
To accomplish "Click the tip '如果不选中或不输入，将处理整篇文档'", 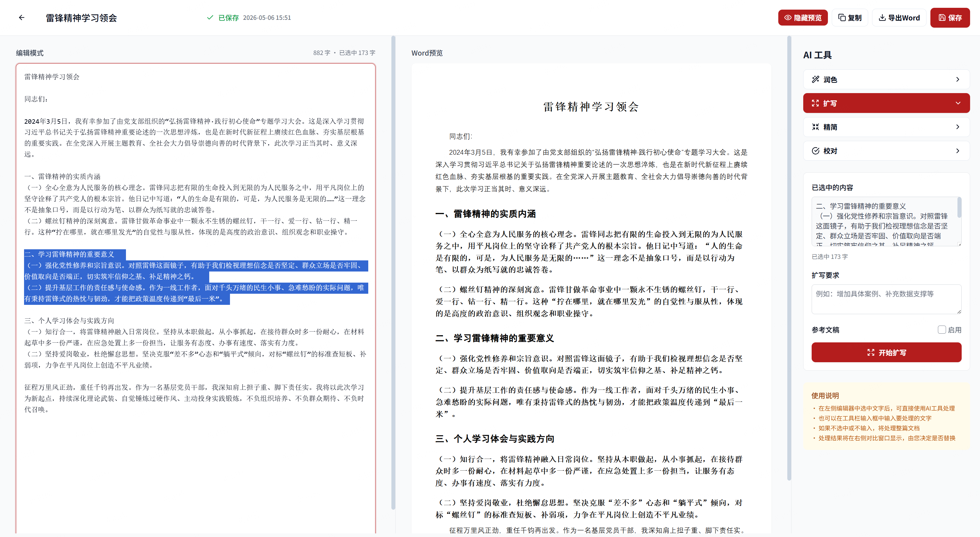I will pos(868,428).
